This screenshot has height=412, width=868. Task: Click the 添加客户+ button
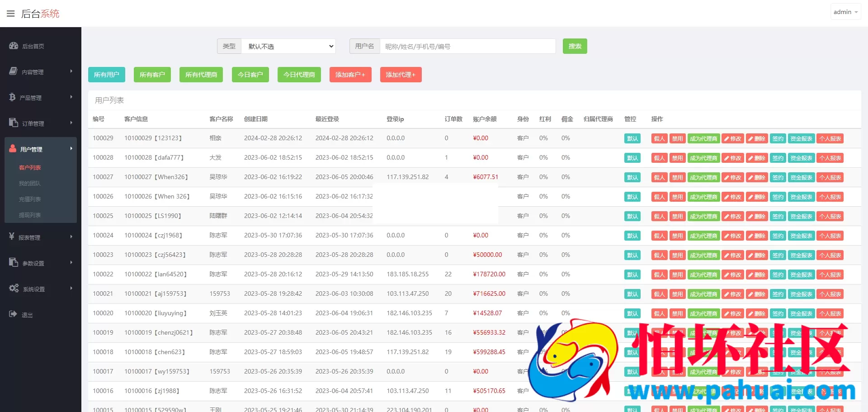pyautogui.click(x=350, y=75)
